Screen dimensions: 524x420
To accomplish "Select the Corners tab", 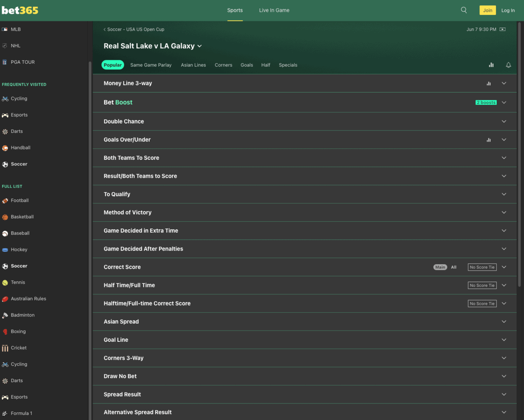I will 224,65.
